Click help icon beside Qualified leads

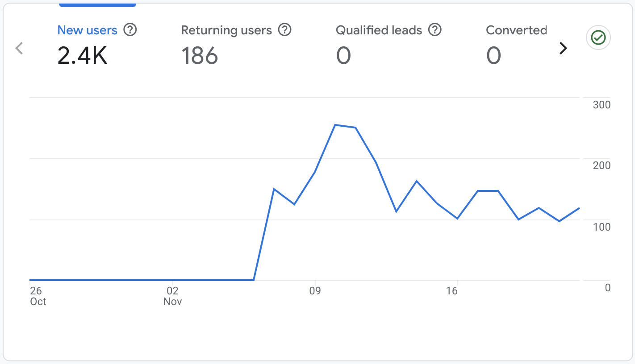click(434, 30)
